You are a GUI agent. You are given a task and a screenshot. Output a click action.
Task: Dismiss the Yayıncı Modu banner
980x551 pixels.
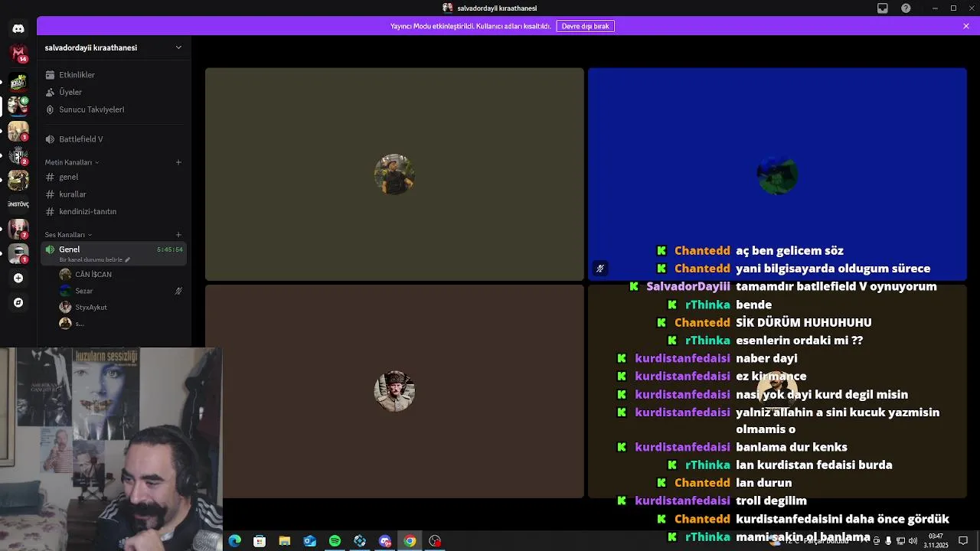(966, 26)
